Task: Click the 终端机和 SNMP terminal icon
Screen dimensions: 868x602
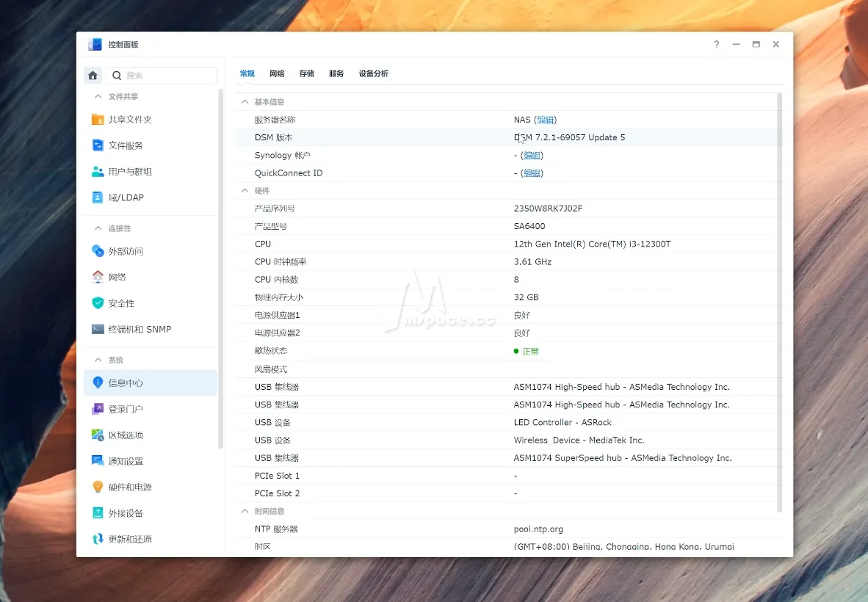Action: (x=98, y=329)
